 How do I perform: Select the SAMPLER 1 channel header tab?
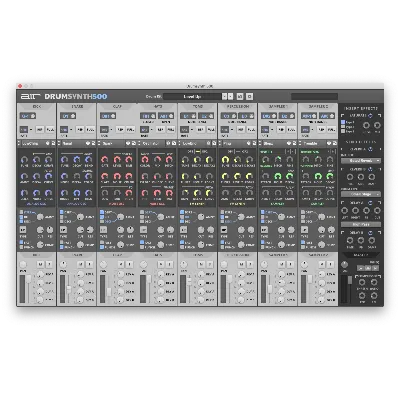tap(278, 107)
